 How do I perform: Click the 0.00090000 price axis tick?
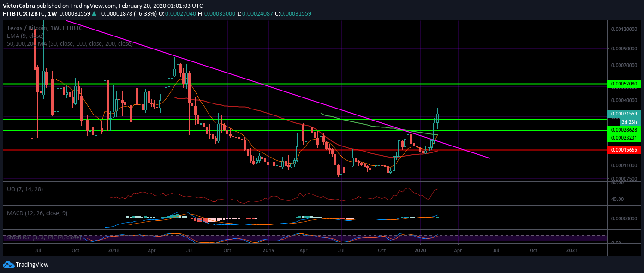coord(625,48)
